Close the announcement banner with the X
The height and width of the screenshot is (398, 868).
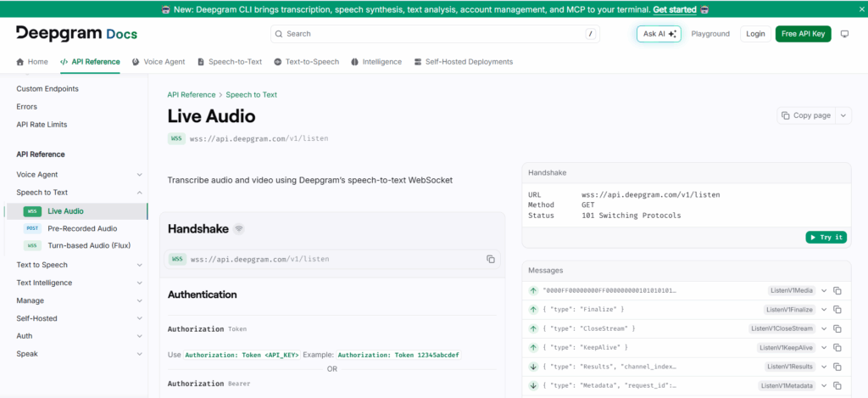[x=860, y=9]
